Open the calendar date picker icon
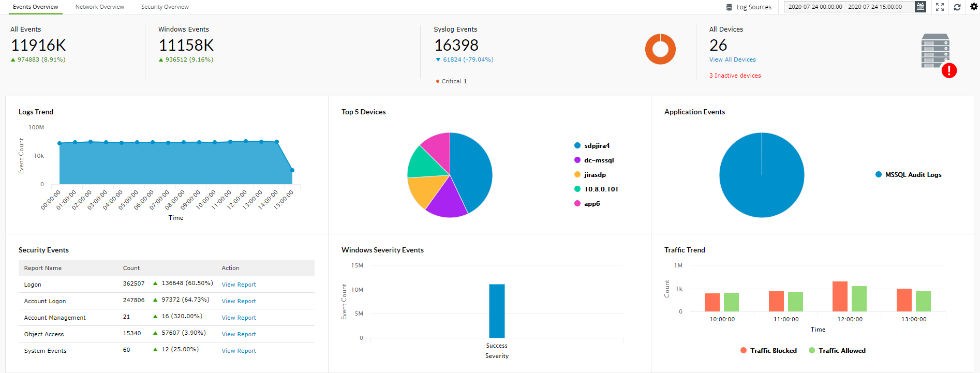The image size is (980, 373). click(x=920, y=7)
